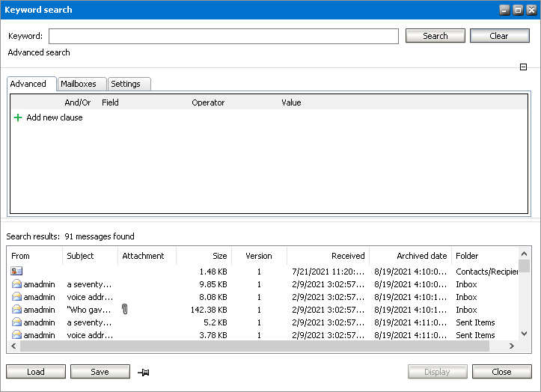541x392 pixels.
Task: Click the Load button
Action: tap(35, 372)
